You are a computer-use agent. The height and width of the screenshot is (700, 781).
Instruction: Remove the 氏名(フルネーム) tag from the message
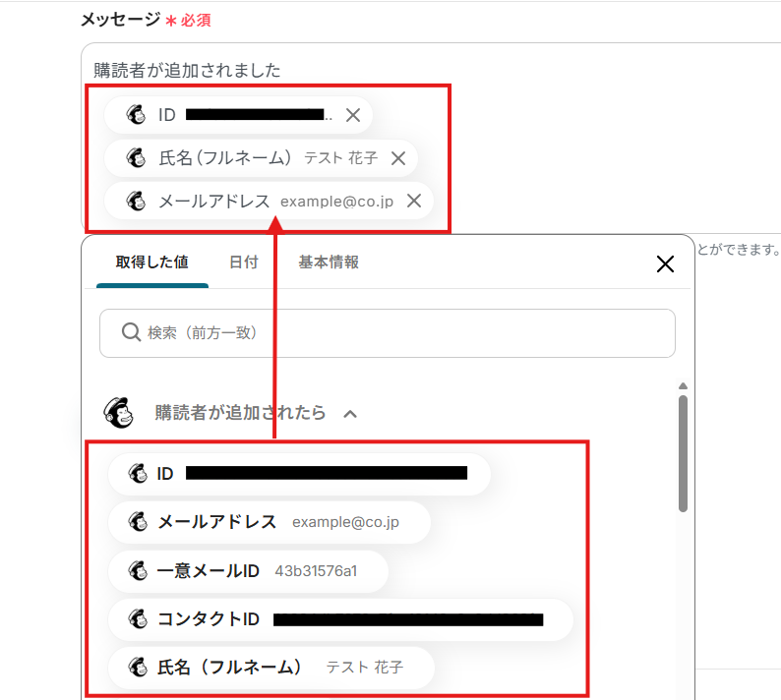[x=398, y=158]
